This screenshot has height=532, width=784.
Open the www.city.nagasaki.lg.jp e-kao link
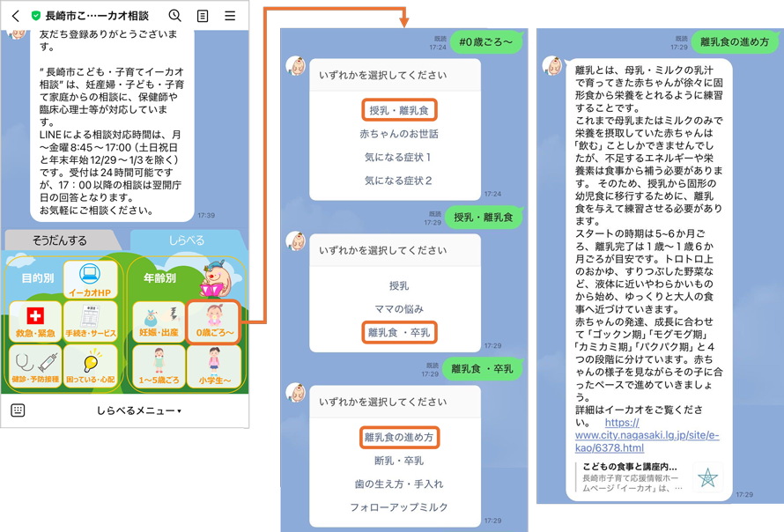point(647,435)
